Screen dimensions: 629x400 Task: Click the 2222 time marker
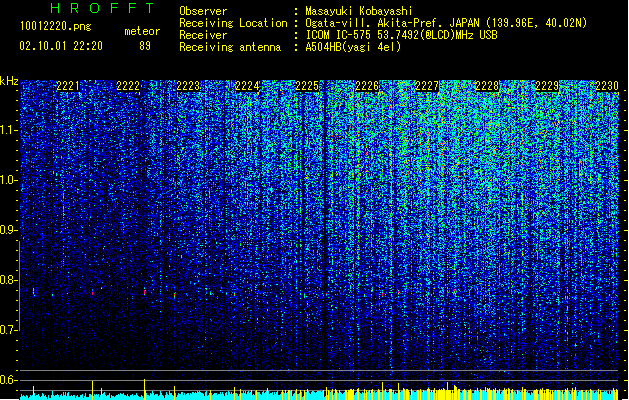[128, 86]
